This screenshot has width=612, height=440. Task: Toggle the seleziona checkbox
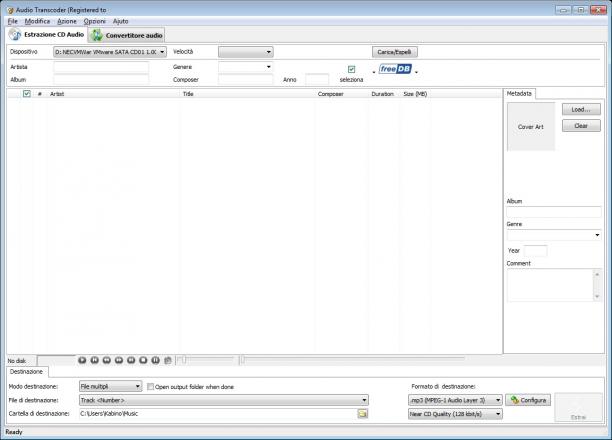pos(351,69)
